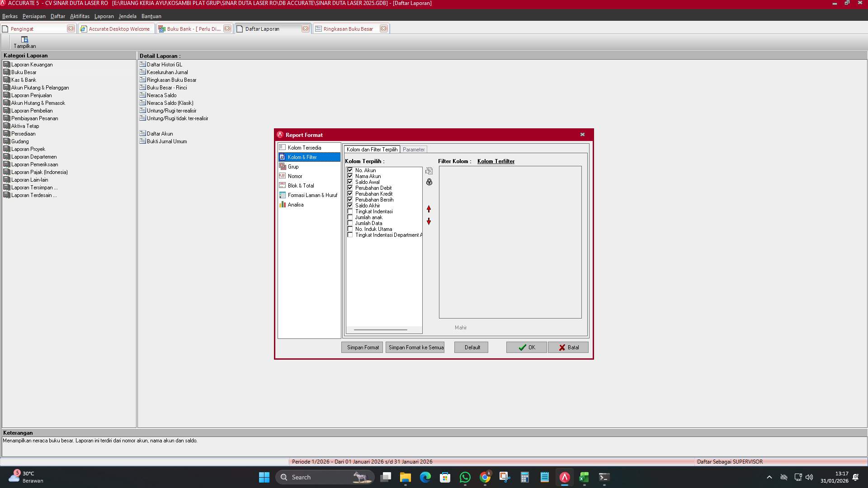Select the Nomor formatting section
Screen dimensions: 868x488
[x=294, y=176]
